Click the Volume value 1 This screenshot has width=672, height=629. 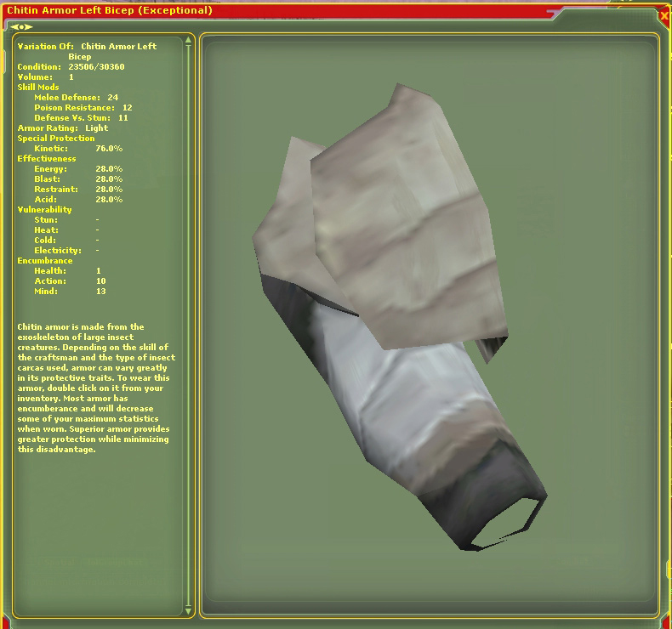point(71,77)
